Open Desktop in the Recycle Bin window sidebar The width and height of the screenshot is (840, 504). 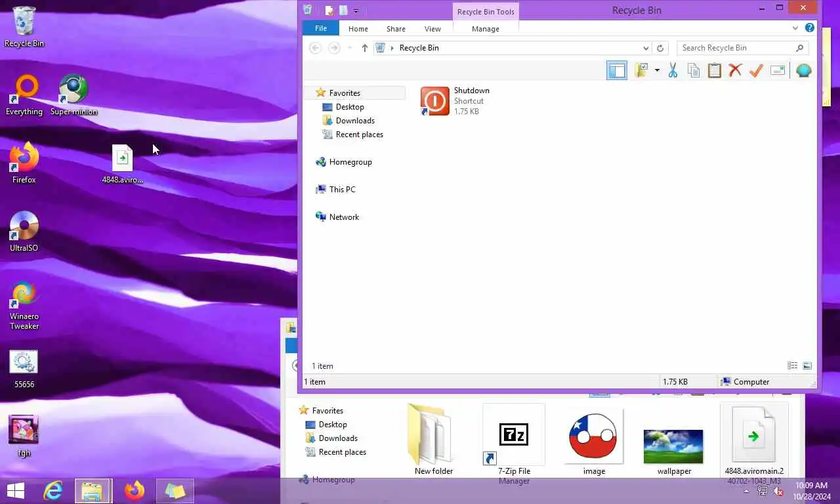point(350,107)
